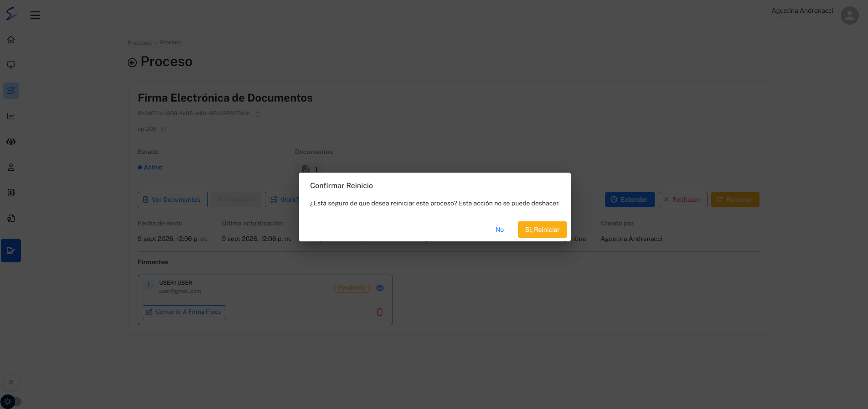Open the presentation board sidebar icon
Image resolution: width=868 pixels, height=409 pixels.
(x=11, y=65)
